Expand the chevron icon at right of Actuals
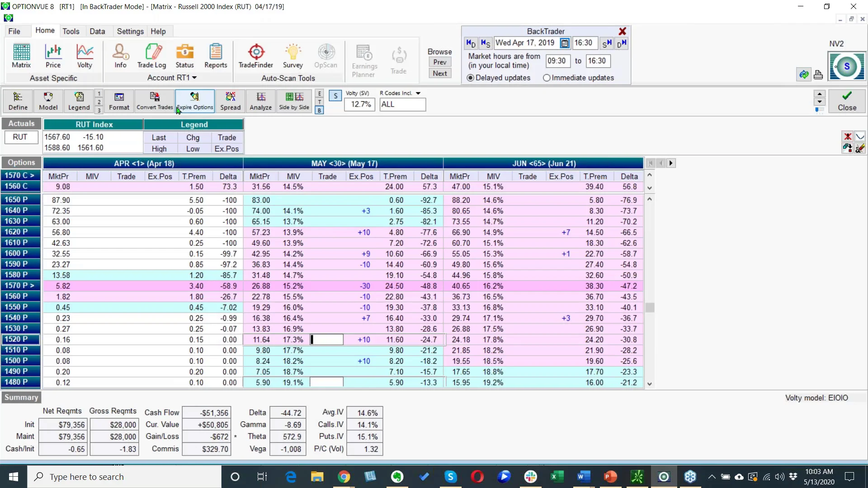The image size is (868, 488). [x=860, y=136]
